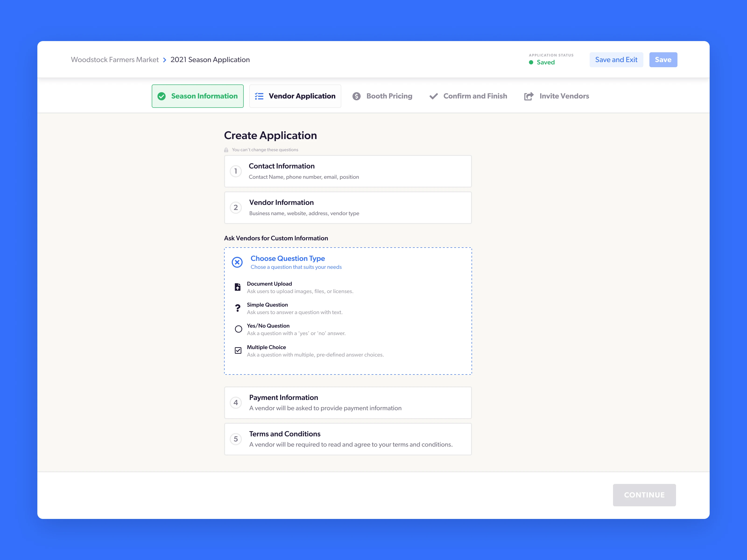Open Woodstock Farmers Market breadcrumb link

tap(114, 59)
